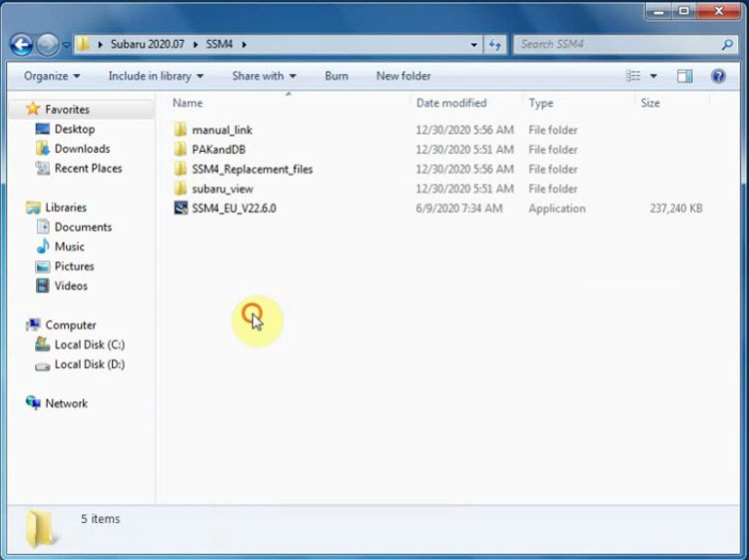This screenshot has height=560, width=749.
Task: Sort by Name column header
Action: [188, 103]
